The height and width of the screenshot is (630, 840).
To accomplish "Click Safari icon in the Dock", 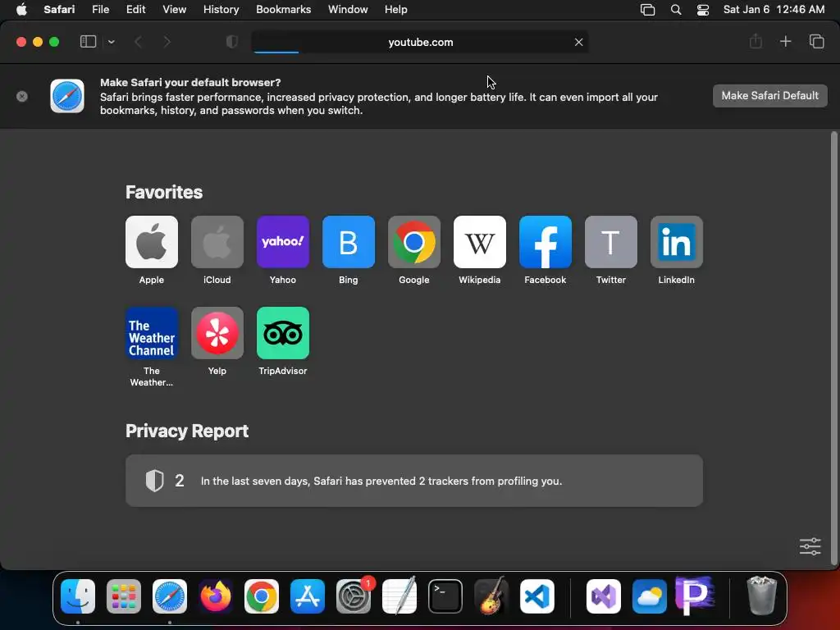I will click(170, 596).
